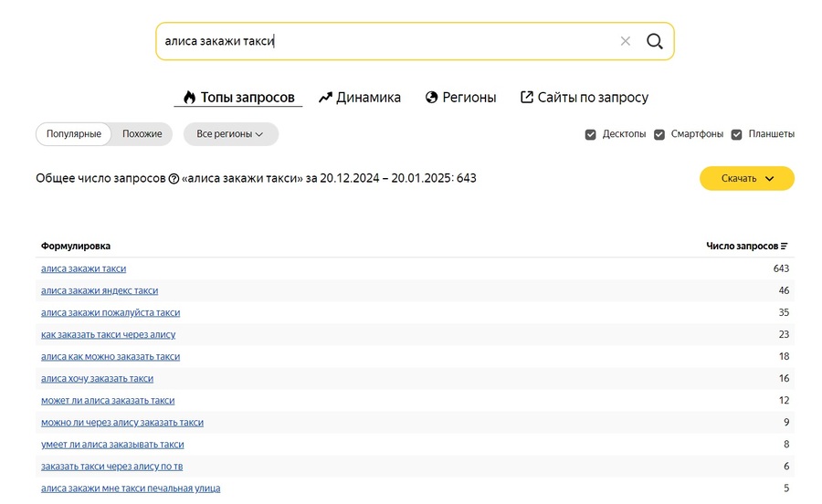The height and width of the screenshot is (504, 822).
Task: Click the count value 23
Action: 784,335
